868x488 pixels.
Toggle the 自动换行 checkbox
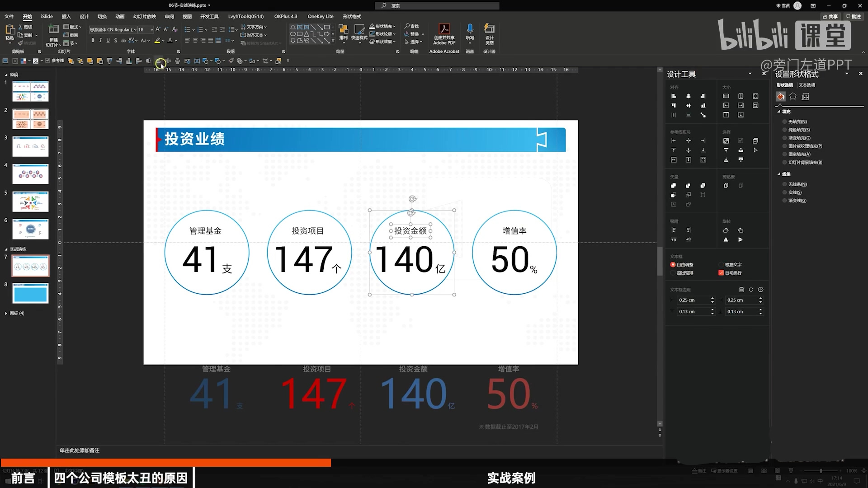[x=721, y=273]
